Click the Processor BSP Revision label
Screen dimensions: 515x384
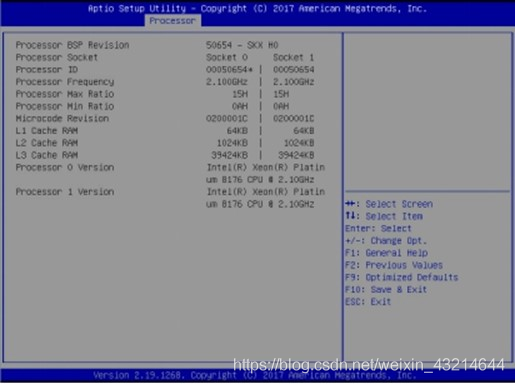point(72,45)
